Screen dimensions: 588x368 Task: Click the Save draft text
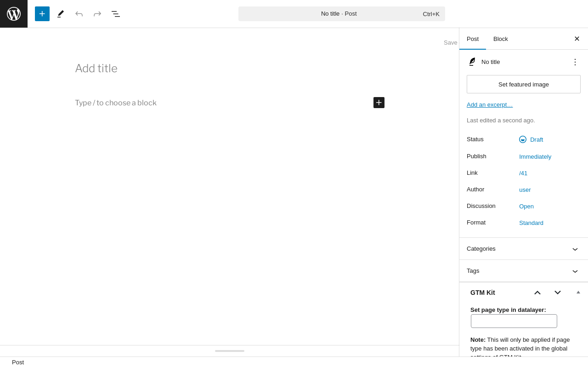(451, 43)
